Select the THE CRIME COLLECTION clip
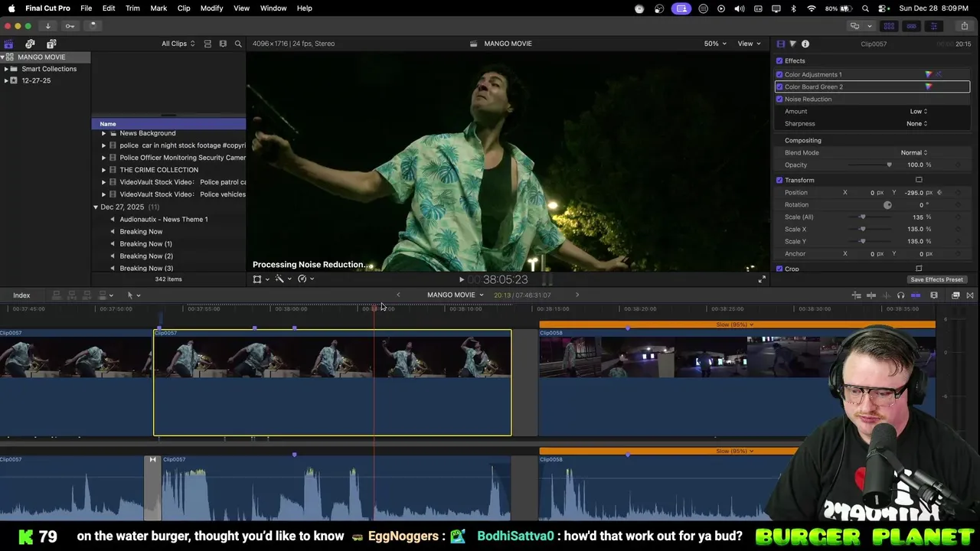 (159, 170)
